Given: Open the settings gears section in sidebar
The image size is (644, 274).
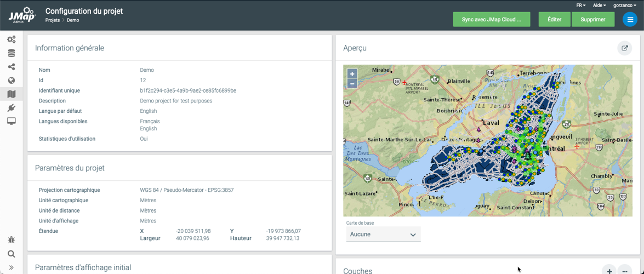Looking at the screenshot, I should click(11, 39).
